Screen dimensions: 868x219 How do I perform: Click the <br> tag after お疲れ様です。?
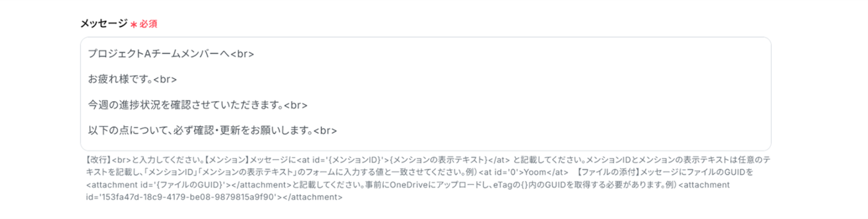[165, 79]
